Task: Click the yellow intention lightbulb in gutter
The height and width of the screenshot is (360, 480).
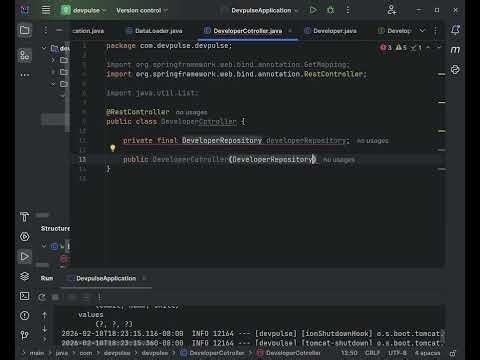Action: pos(113,148)
